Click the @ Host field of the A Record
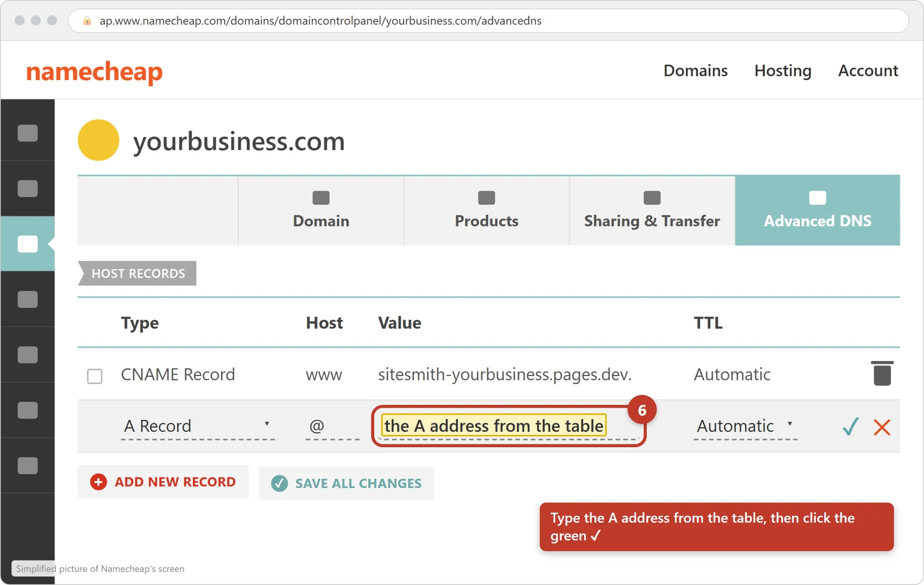The width and height of the screenshot is (924, 585). pos(332,426)
